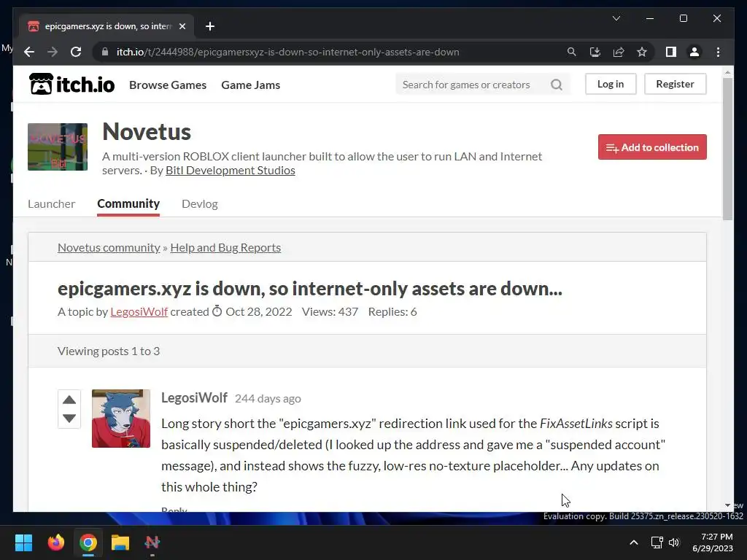This screenshot has height=560, width=747.
Task: Click the scrollbar up arrow
Action: (x=727, y=72)
